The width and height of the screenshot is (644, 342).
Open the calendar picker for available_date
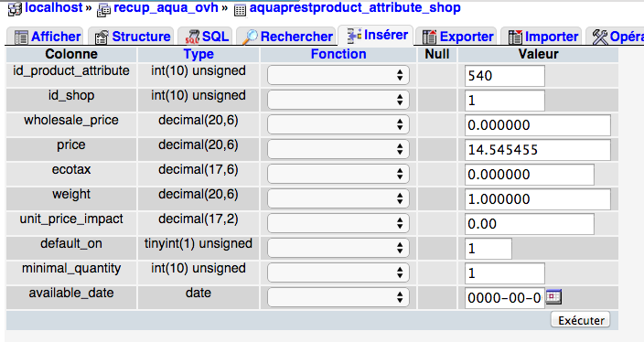click(553, 296)
